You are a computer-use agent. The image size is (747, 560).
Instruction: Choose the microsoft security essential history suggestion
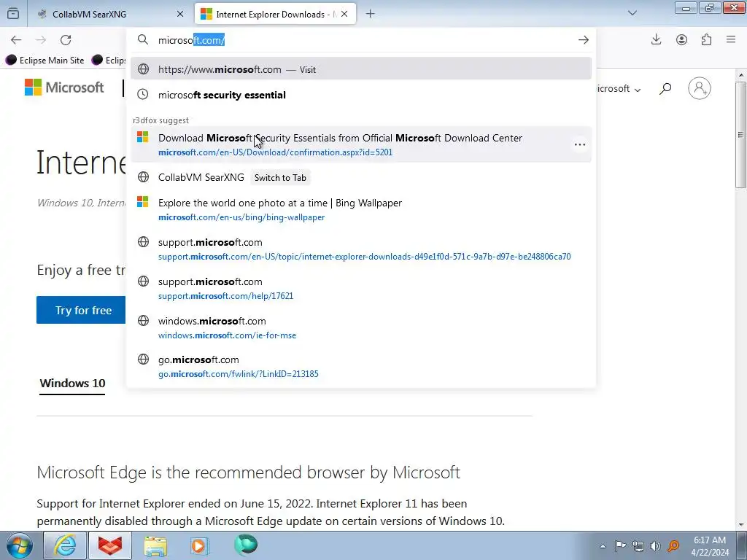tap(361, 95)
